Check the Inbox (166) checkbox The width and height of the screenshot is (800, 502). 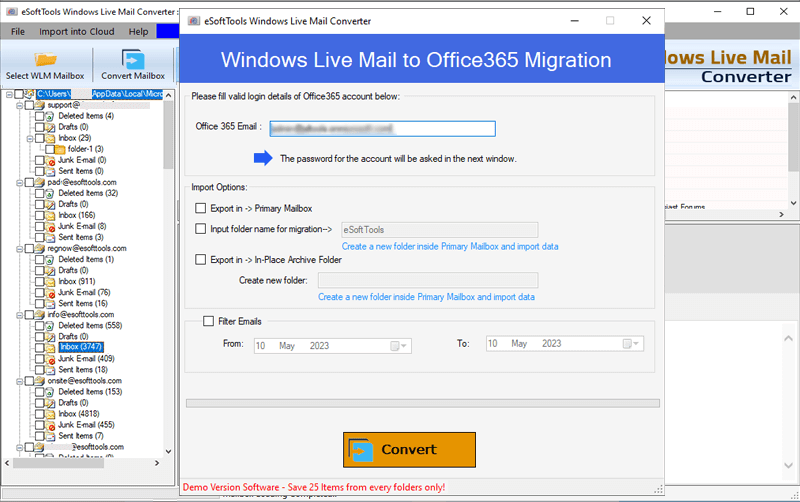pyautogui.click(x=39, y=215)
